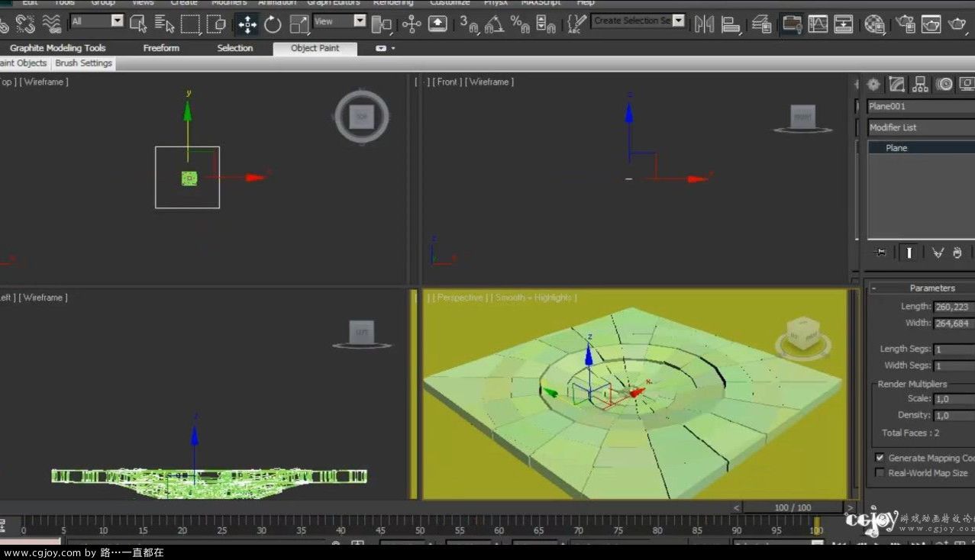Viewport: 975px width, 560px height.
Task: Switch to the Freeform tab
Action: pos(161,48)
